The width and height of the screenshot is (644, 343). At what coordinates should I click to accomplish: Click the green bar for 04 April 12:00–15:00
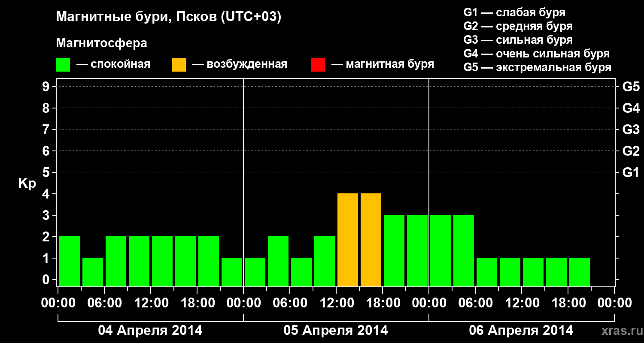pos(162,261)
